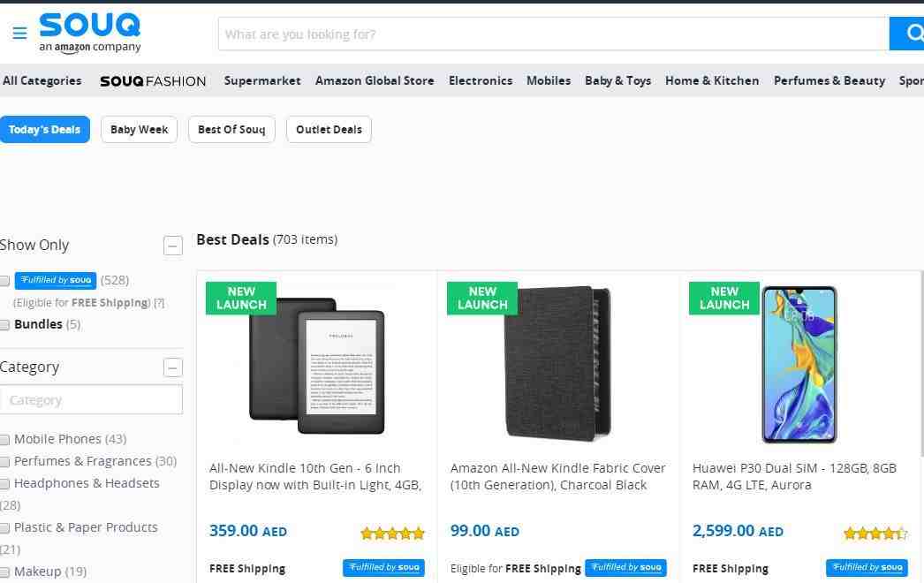Screen dimensions: 924x583
Task: Click the 99.00 AED price
Action: pyautogui.click(x=485, y=531)
